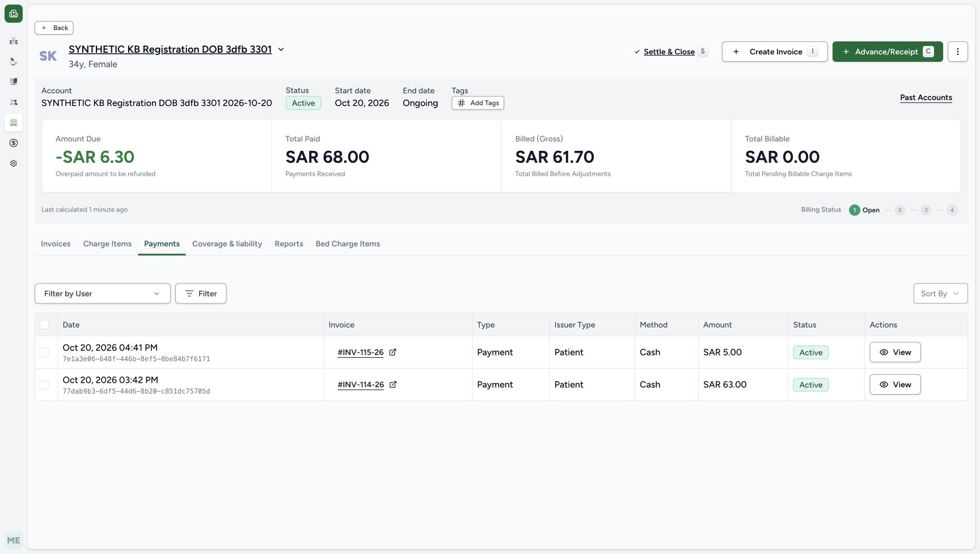Click the Filter button
The height and width of the screenshot is (554, 980).
coord(201,294)
